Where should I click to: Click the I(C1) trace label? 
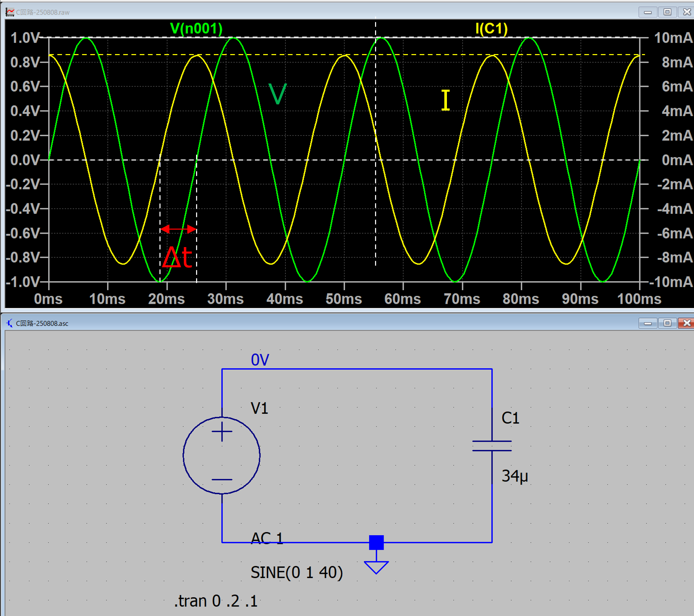[x=491, y=28]
